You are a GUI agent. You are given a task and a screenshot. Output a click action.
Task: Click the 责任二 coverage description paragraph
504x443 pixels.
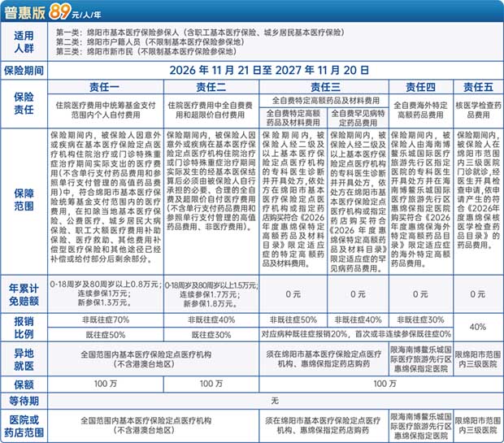click(x=211, y=180)
